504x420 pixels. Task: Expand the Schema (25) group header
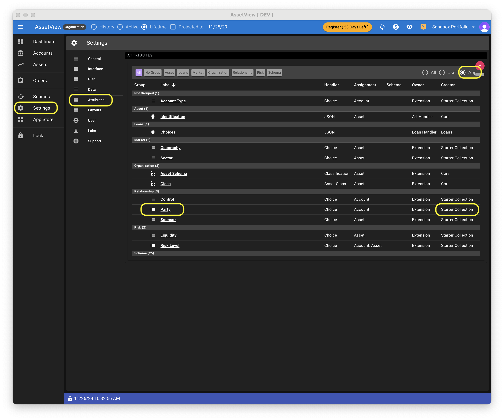pos(305,253)
